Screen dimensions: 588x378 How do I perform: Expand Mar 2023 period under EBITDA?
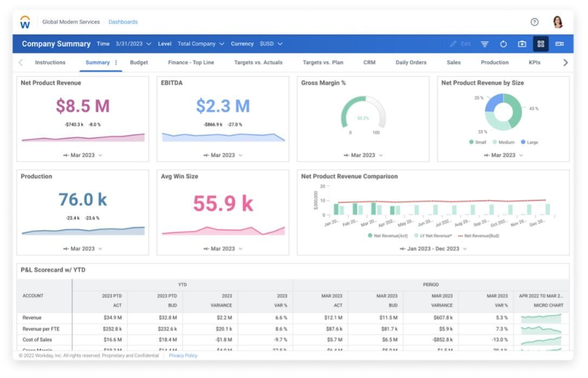223,155
